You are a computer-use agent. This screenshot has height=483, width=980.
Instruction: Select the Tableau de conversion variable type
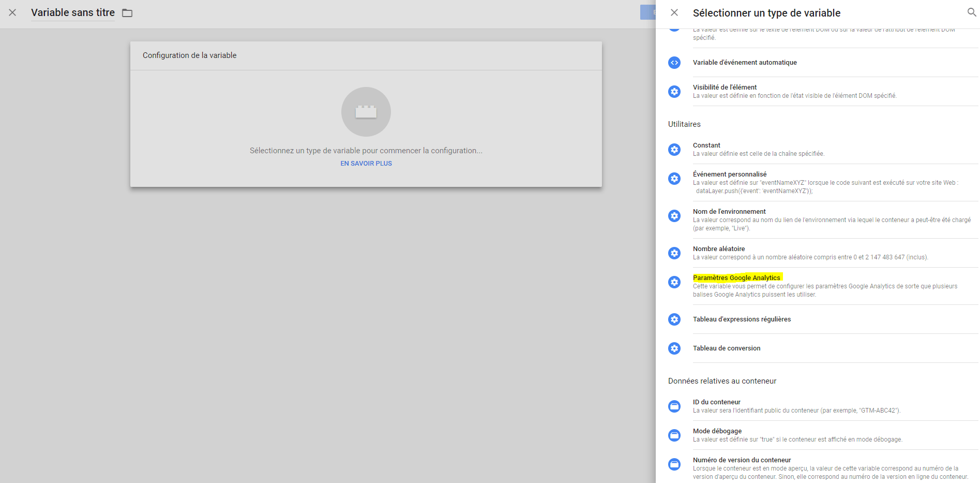(727, 348)
